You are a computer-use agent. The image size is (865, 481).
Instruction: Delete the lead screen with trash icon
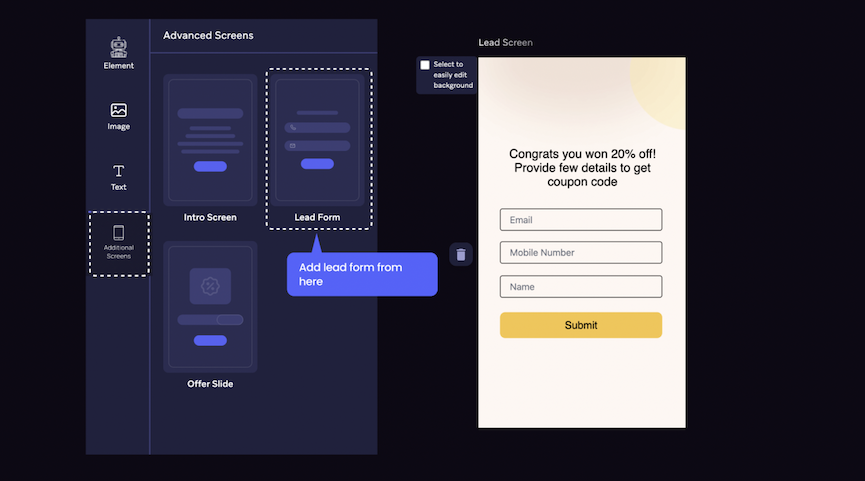coord(461,254)
